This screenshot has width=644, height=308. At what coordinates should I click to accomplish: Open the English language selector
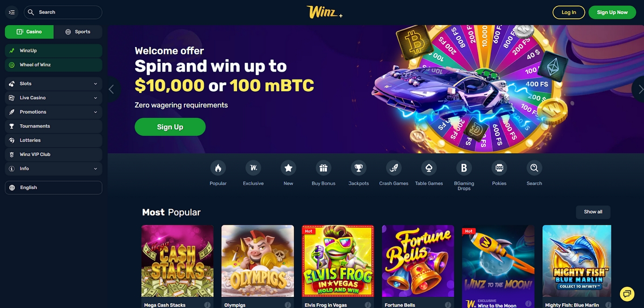coord(54,187)
